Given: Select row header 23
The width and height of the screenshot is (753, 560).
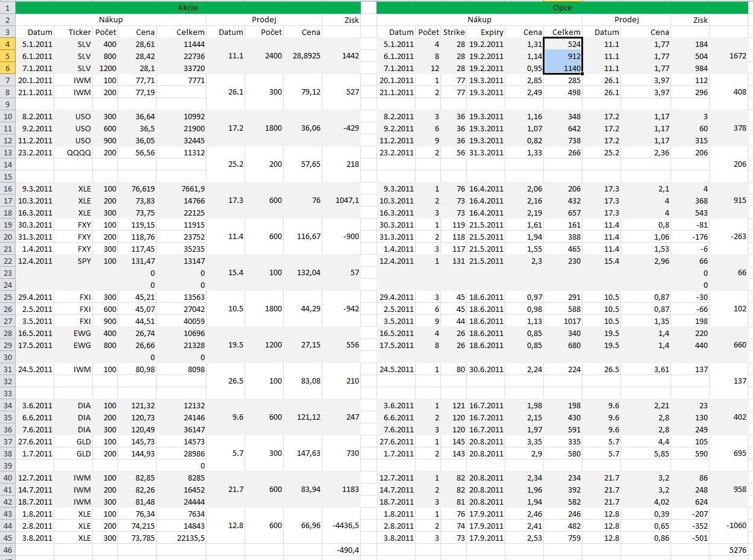Looking at the screenshot, I should pos(7,273).
